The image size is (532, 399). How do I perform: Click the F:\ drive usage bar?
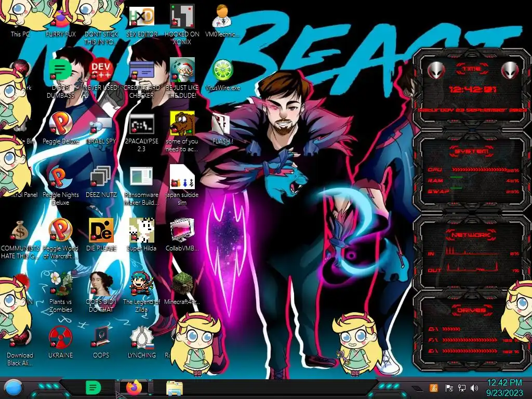[x=470, y=340]
